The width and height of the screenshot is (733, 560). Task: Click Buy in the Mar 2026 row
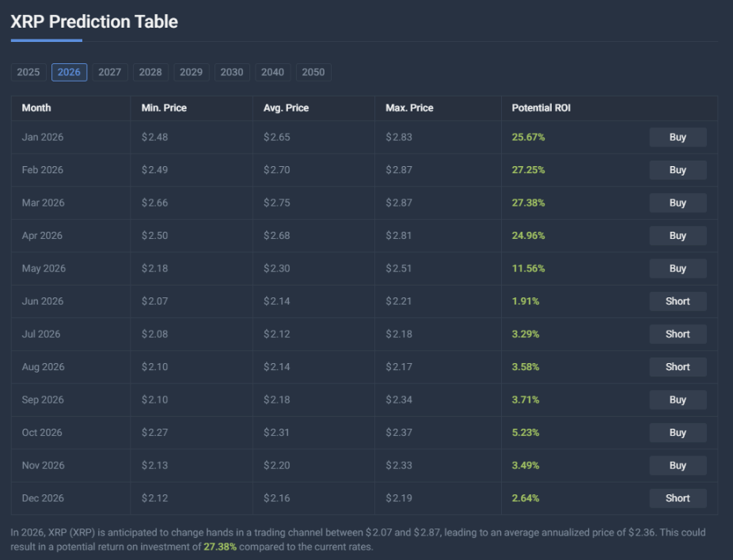[678, 202]
